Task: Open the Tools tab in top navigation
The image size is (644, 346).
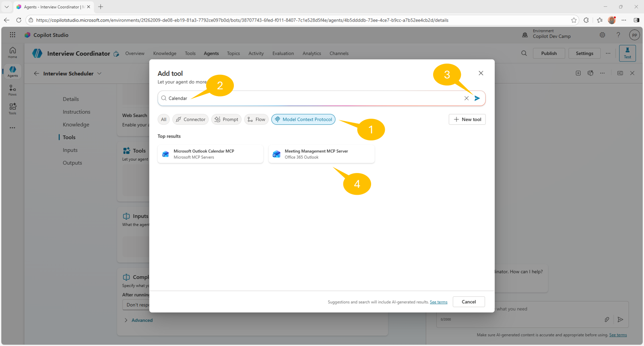Action: point(190,53)
